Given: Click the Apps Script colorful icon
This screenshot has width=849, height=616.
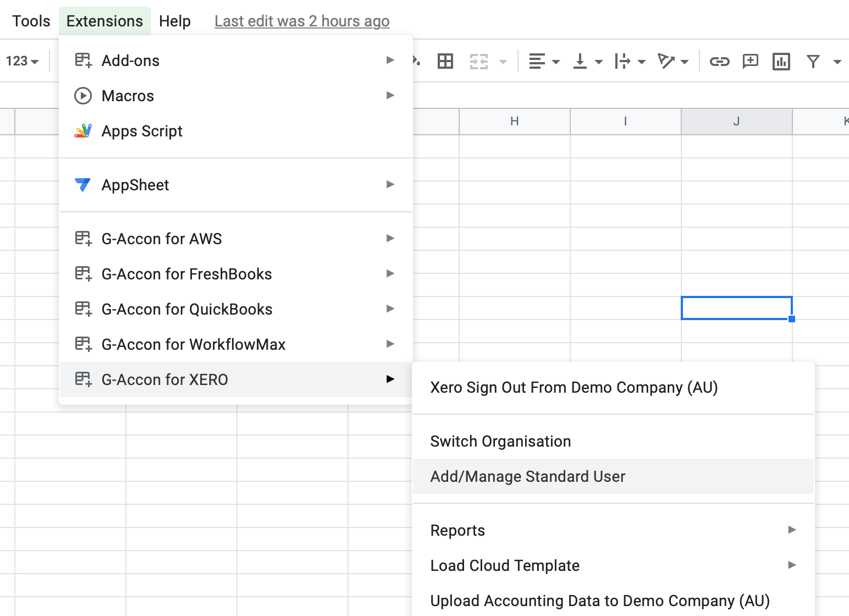Looking at the screenshot, I should point(83,131).
